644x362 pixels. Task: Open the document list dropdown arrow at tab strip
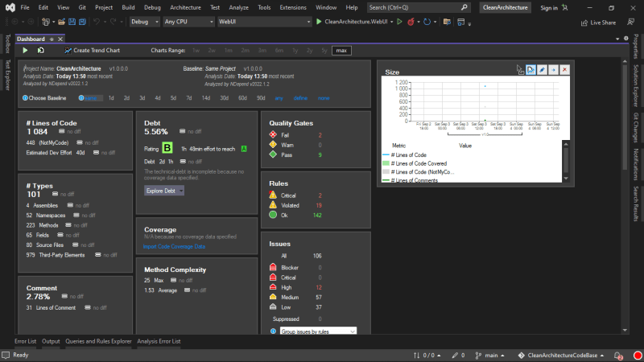(617, 39)
